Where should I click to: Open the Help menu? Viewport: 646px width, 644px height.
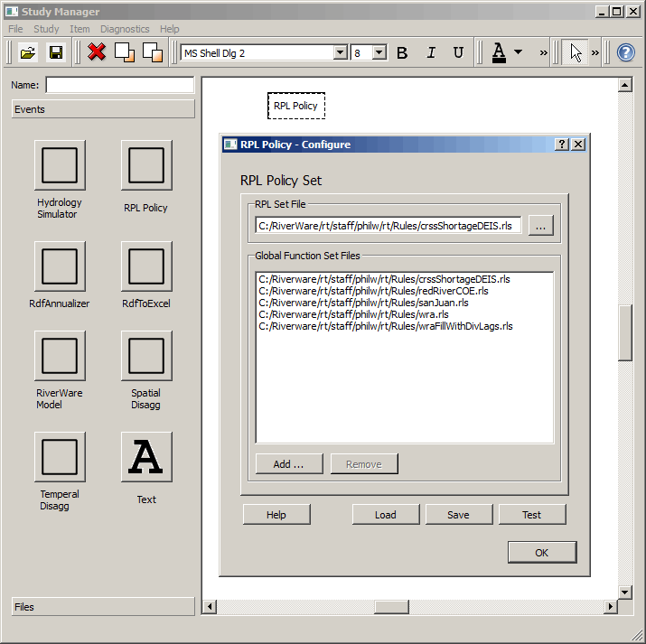(169, 29)
